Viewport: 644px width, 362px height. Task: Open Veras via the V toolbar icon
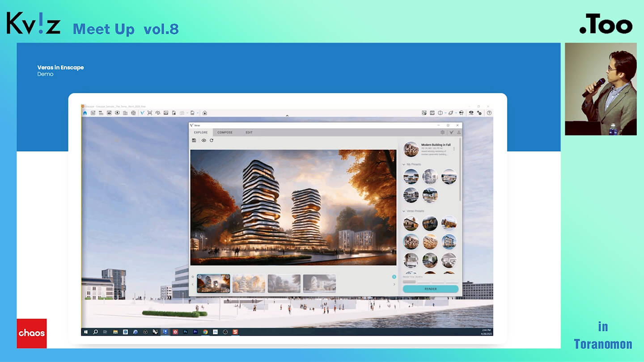pos(142,113)
